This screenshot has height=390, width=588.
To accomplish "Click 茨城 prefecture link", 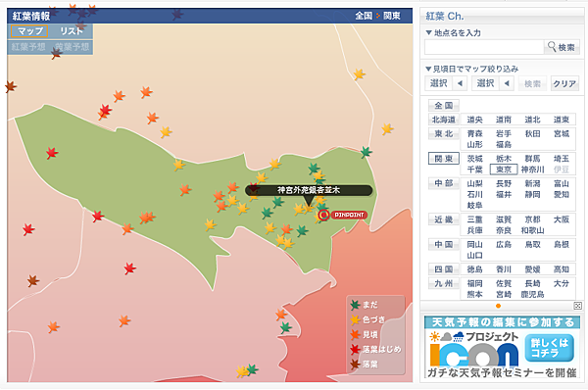I will click(474, 159).
